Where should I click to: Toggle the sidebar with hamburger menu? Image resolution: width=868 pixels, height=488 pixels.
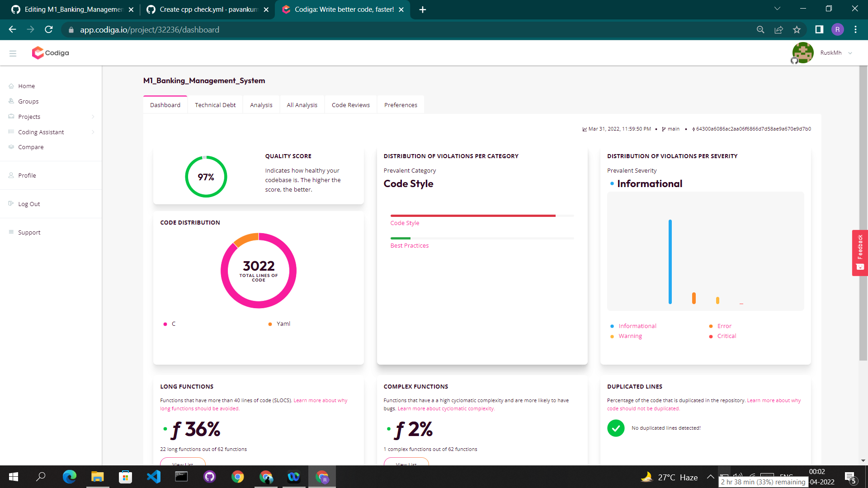[13, 53]
